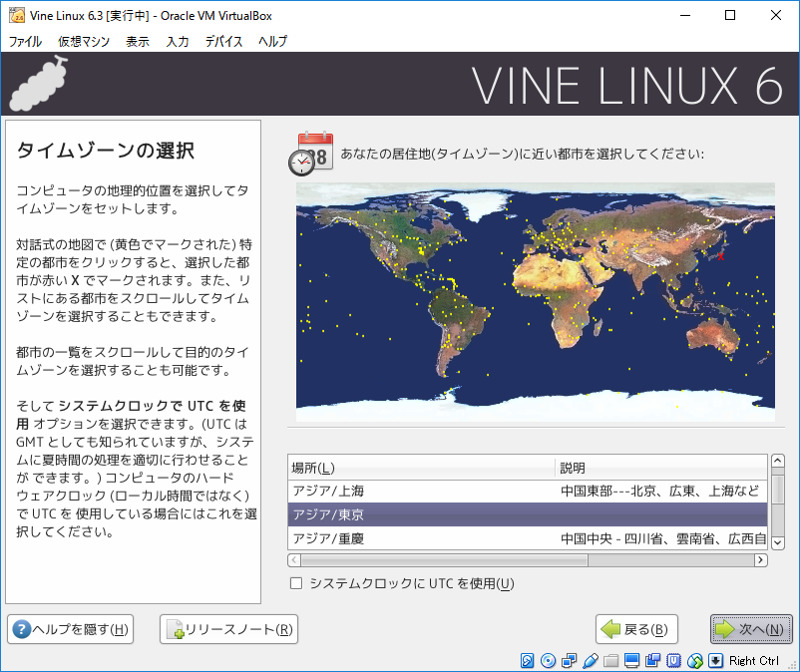Click the shared folders status icon
This screenshot has height=672, width=800.
coord(610,661)
